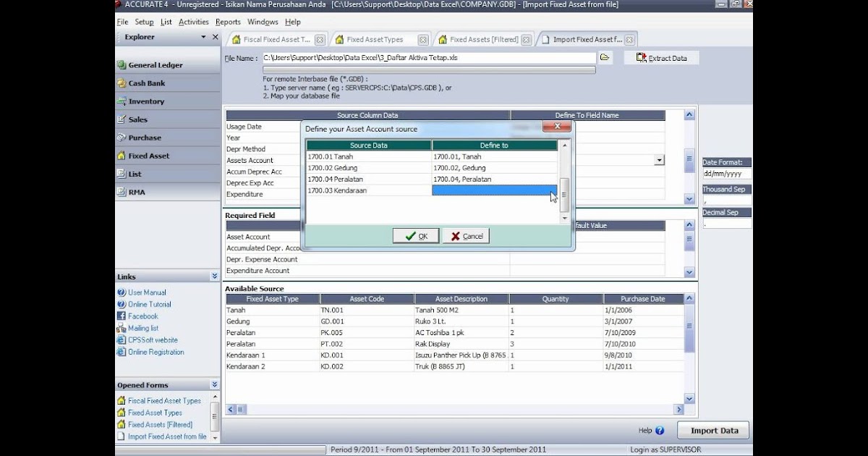The height and width of the screenshot is (456, 868).
Task: Click the Purchase module icon
Action: (122, 138)
